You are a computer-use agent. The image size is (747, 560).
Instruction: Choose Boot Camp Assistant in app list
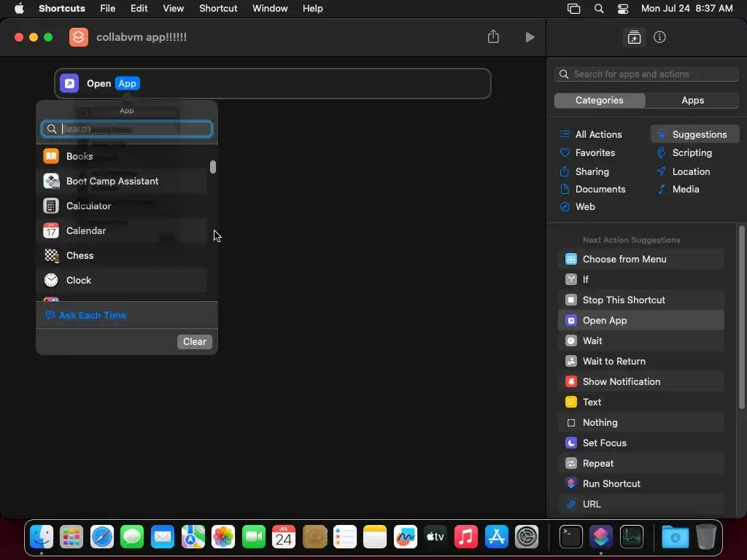click(x=122, y=181)
